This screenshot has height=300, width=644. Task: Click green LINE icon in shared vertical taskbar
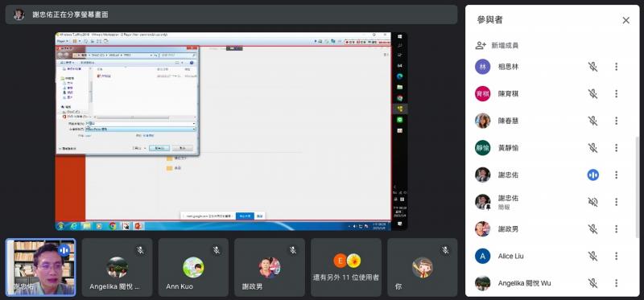399,120
